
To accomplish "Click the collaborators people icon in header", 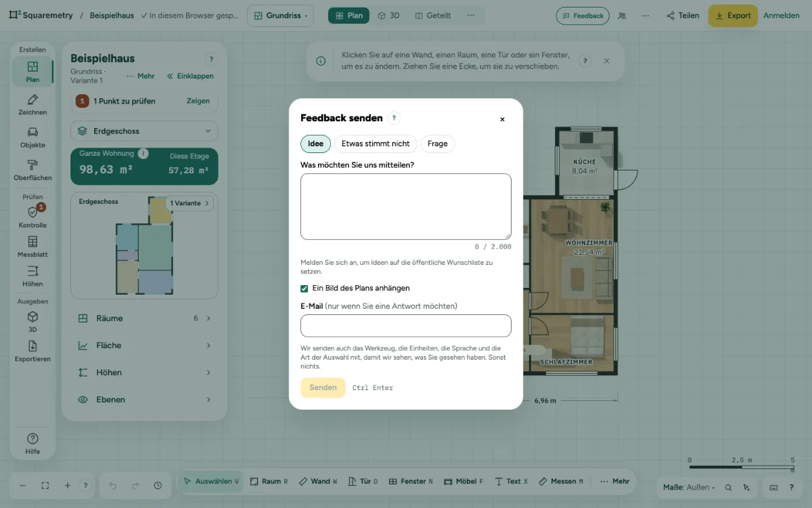I will click(622, 16).
